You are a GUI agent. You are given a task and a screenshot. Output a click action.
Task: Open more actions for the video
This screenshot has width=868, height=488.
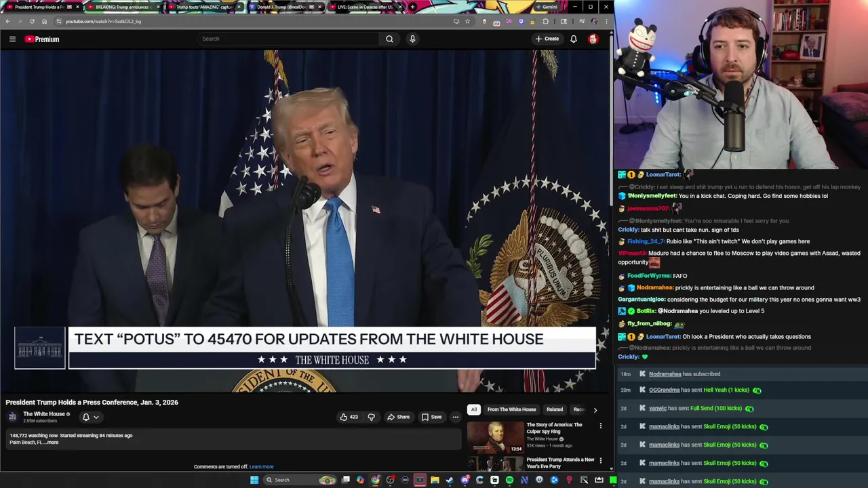coord(456,417)
